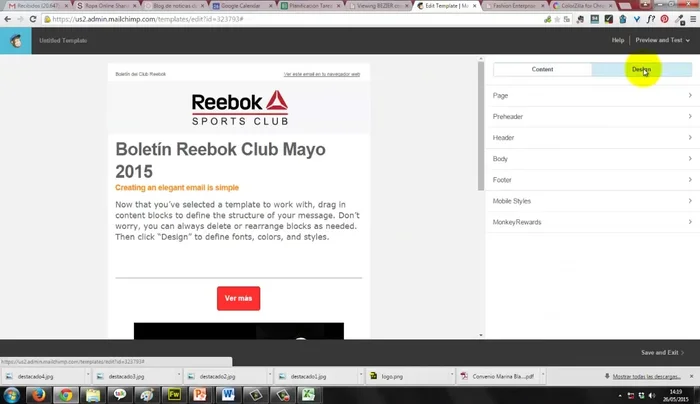
Task: Click the red Ver más button
Action: (x=238, y=298)
